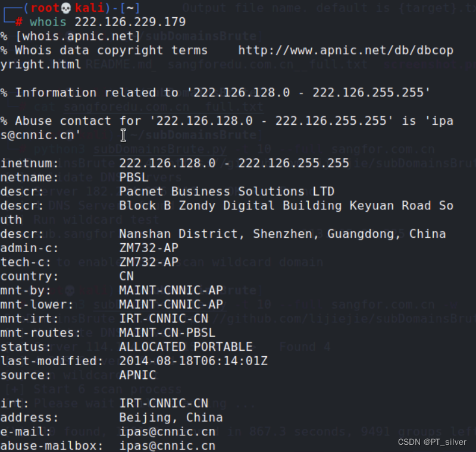Click the irt value IRT-CNNIC-CN
The image size is (476, 452).
tap(164, 403)
